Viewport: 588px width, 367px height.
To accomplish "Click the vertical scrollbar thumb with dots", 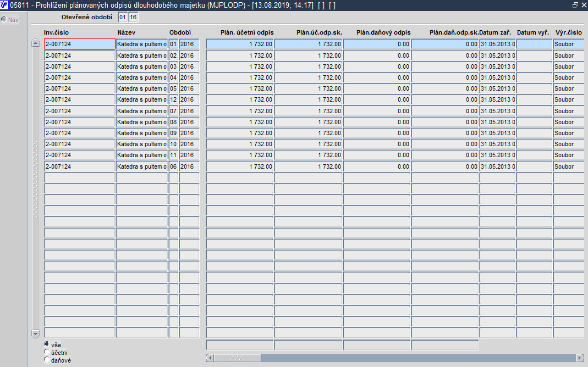I will [36, 179].
